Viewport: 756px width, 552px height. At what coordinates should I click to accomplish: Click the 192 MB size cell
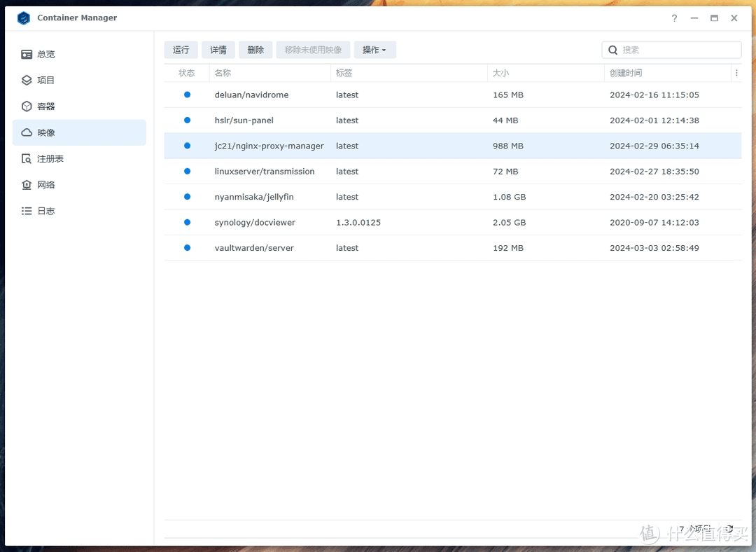tap(507, 248)
